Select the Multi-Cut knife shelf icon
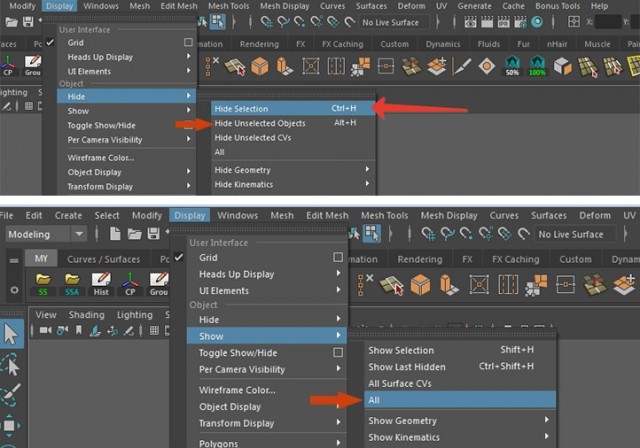This screenshot has width=640, height=448. 462,66
